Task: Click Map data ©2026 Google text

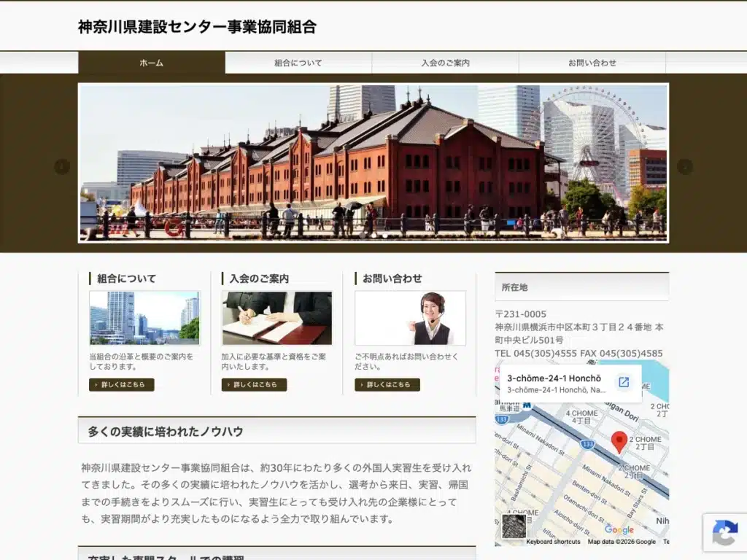Action: pos(622,542)
